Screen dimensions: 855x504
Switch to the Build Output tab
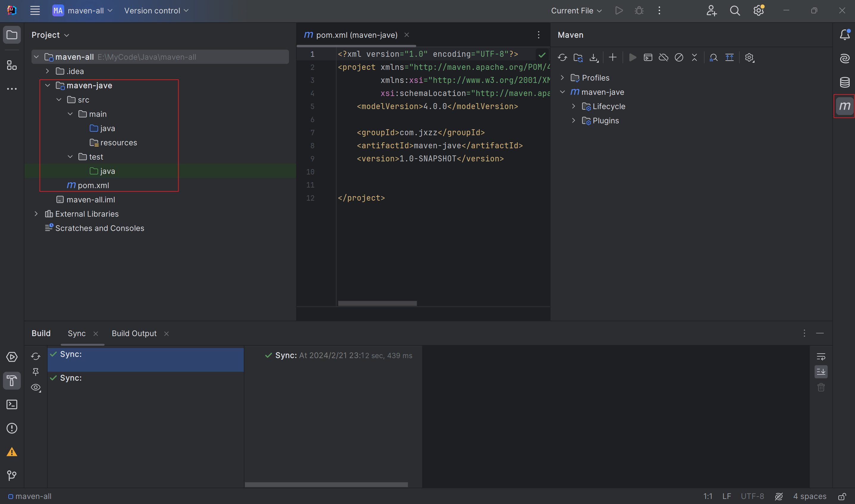(134, 333)
